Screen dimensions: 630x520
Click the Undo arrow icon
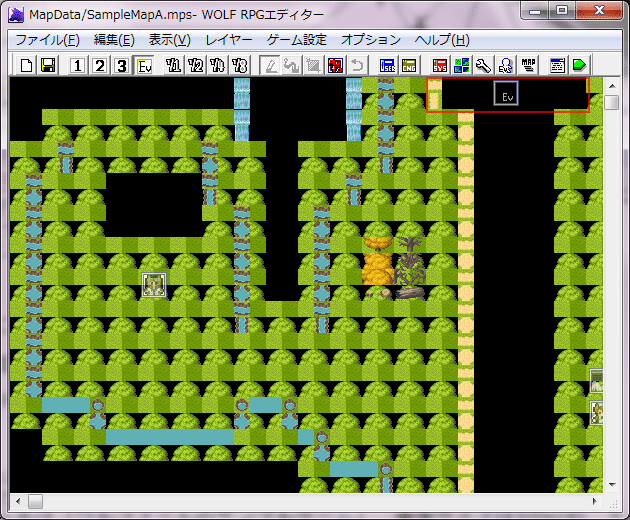pos(357,65)
